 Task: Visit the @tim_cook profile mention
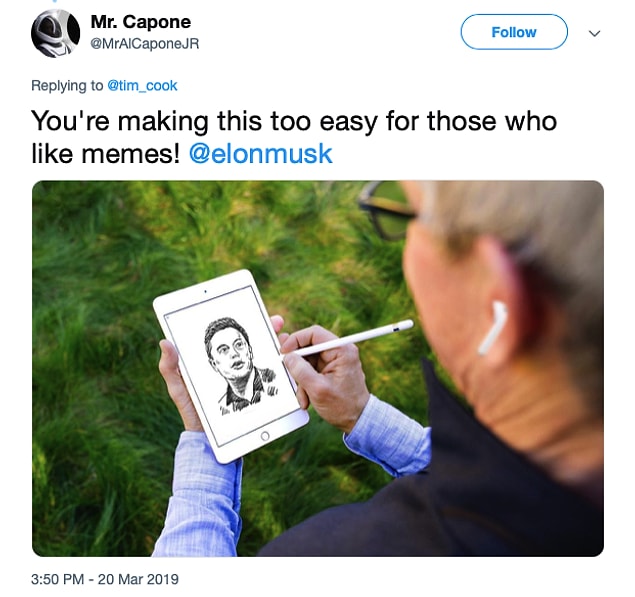tap(142, 85)
